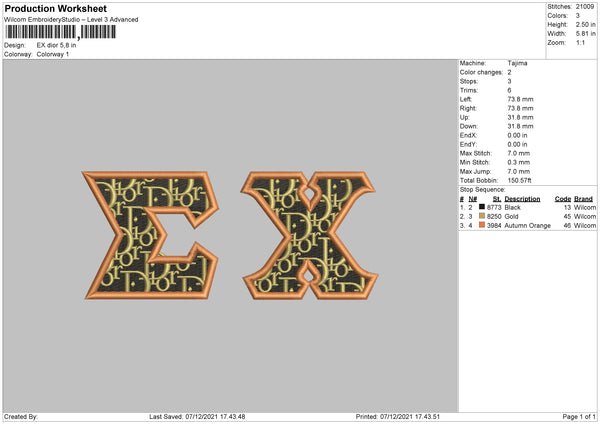Select the embroidered Sigma letter design
The image size is (600, 424).
pos(150,235)
